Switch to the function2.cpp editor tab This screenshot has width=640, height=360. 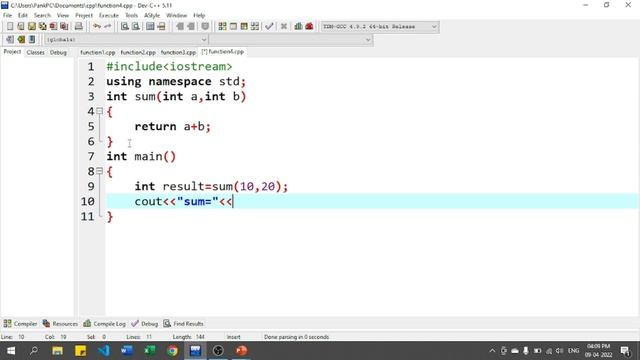click(138, 52)
